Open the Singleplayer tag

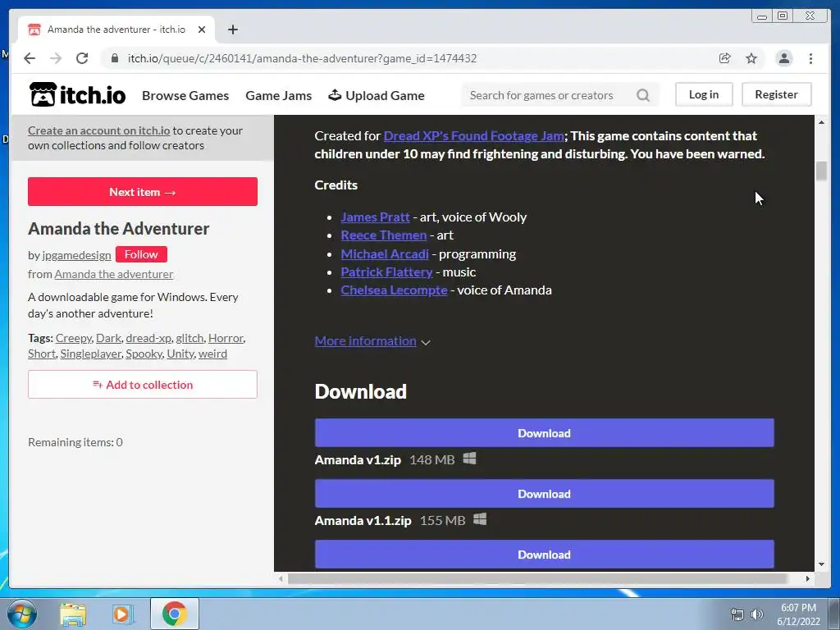click(x=90, y=354)
